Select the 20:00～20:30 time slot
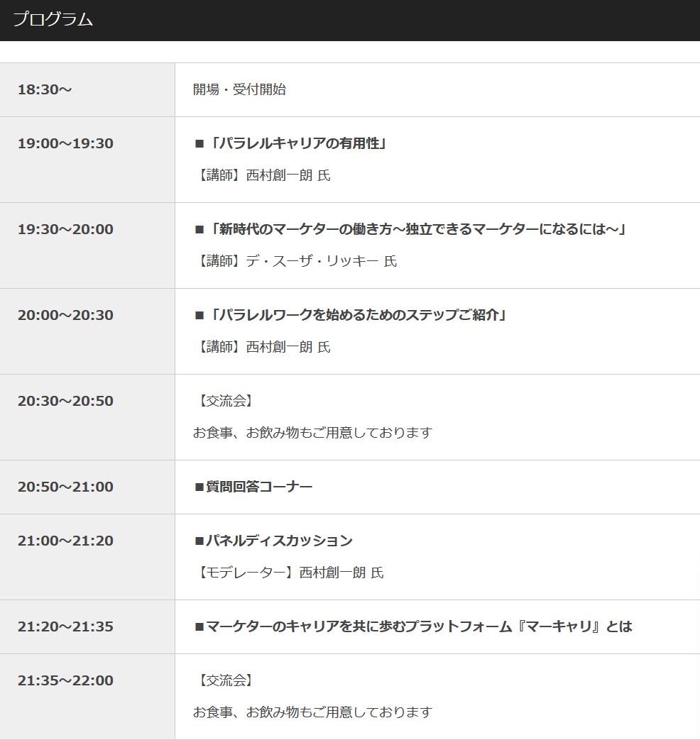 [x=65, y=315]
